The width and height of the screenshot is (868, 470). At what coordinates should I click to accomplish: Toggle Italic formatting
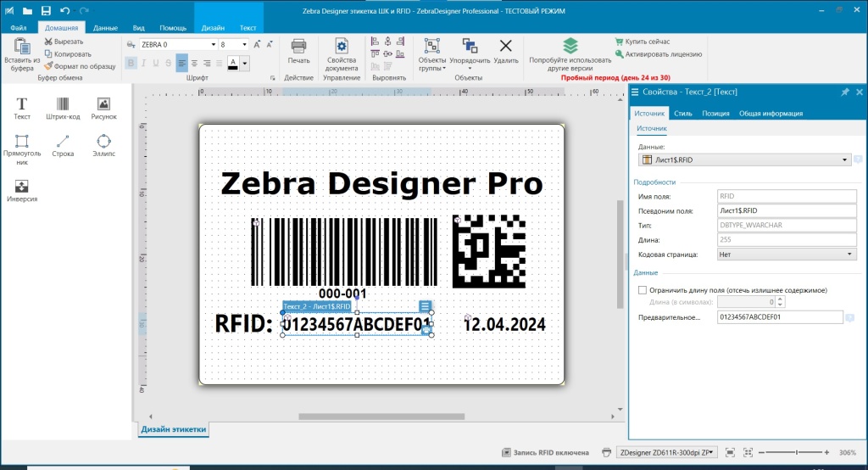pos(143,63)
